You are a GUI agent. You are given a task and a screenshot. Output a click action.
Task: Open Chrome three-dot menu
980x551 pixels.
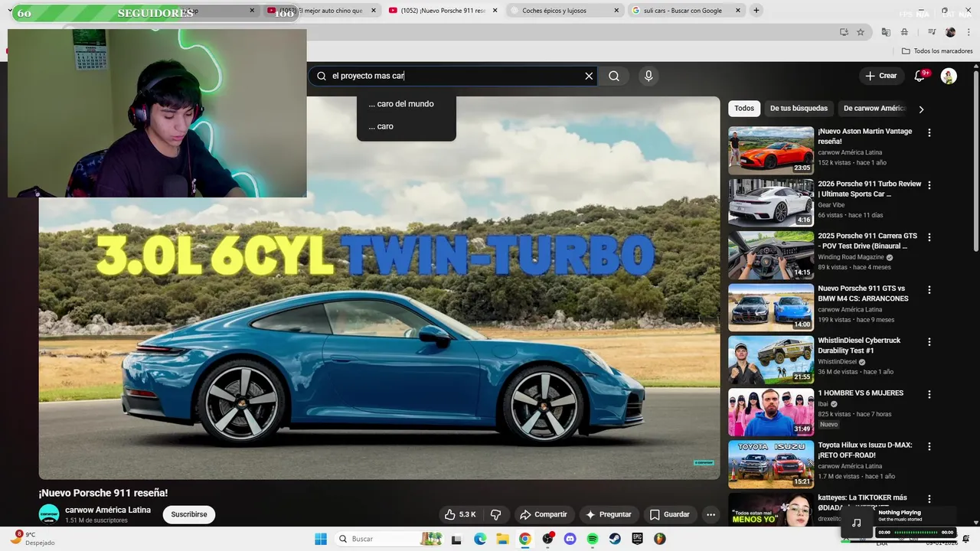click(968, 32)
